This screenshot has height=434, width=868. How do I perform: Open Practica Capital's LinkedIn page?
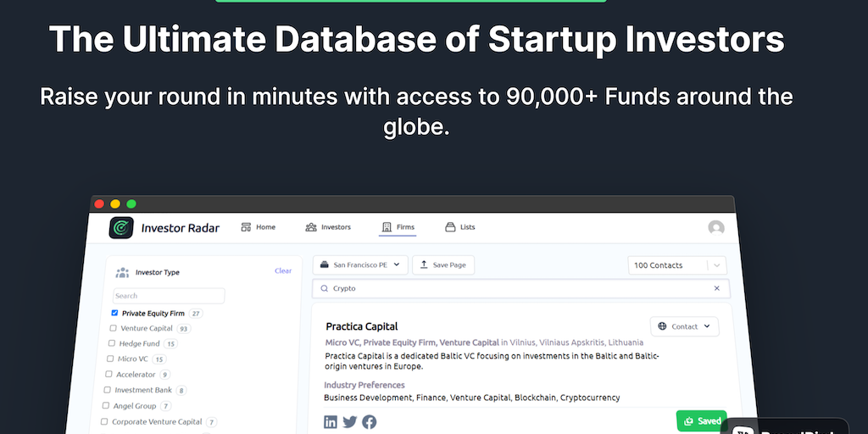coord(331,421)
